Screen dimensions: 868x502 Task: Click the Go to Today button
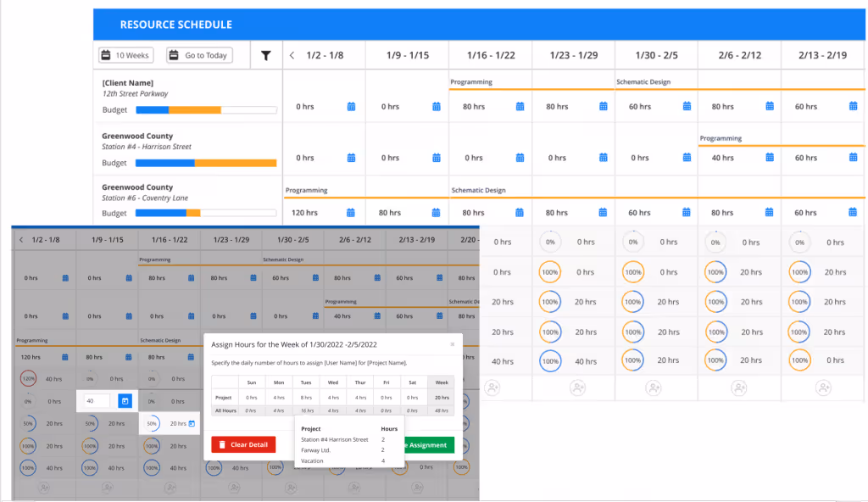click(x=200, y=55)
